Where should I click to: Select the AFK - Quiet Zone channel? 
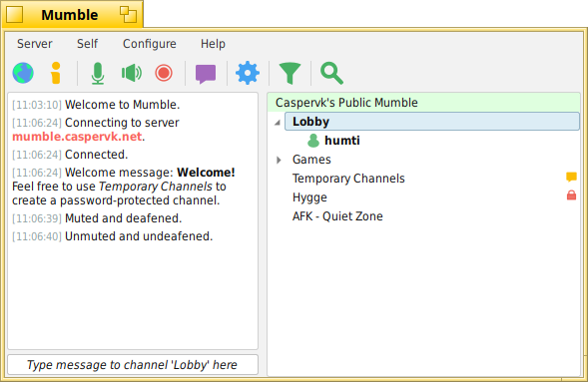[x=337, y=216]
